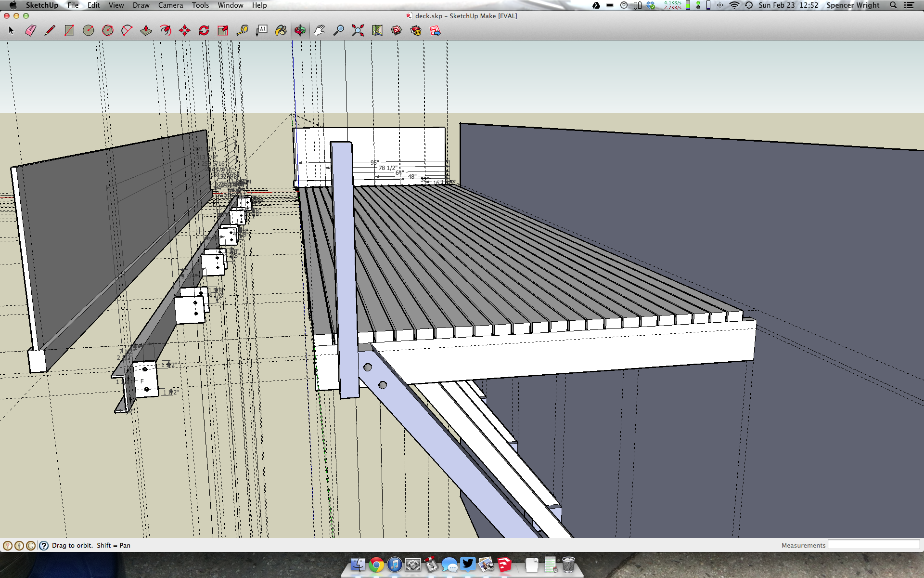924x578 pixels.
Task: Select the Paint Bucket tool
Action: 281,30
